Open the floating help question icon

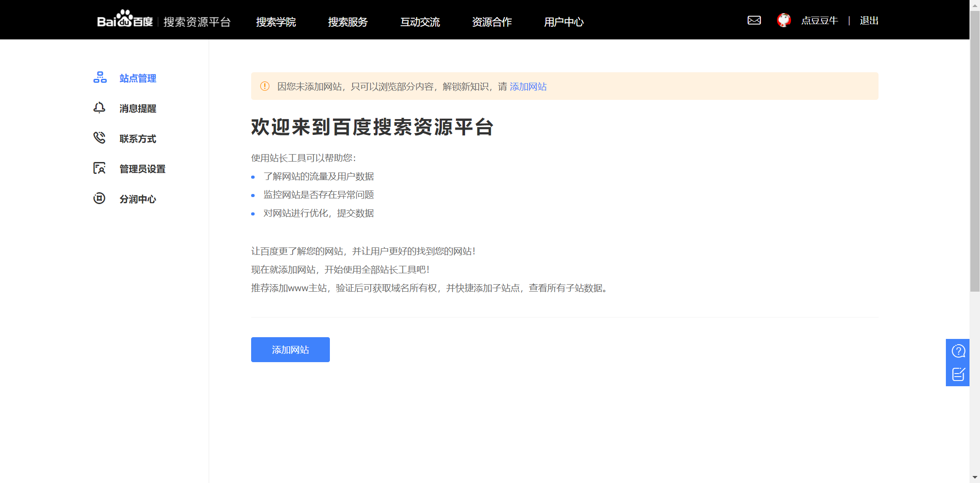click(x=958, y=351)
